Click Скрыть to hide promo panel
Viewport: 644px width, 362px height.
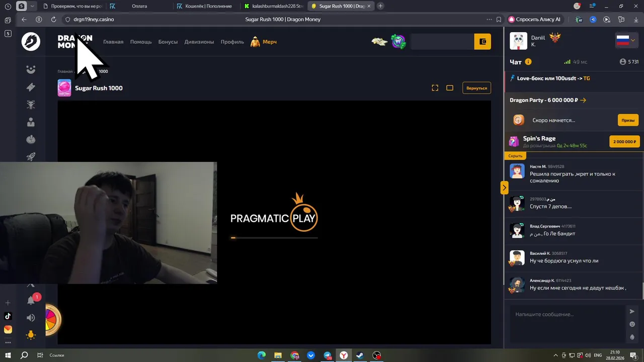point(515,156)
